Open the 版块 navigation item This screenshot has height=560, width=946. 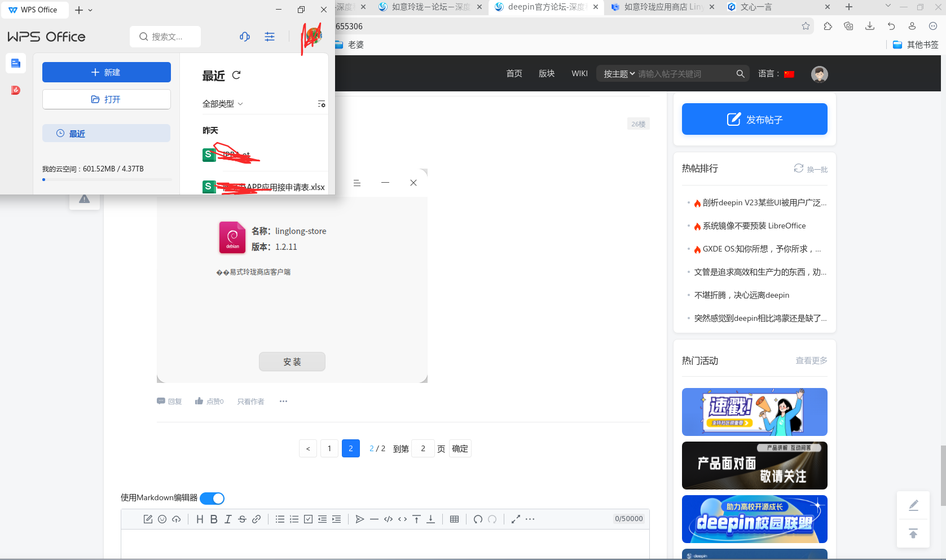547,74
